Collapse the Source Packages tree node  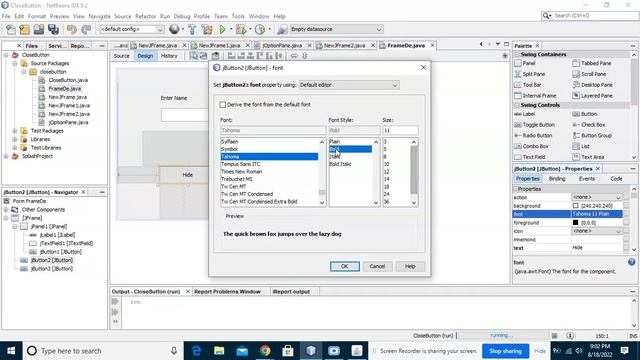click(x=15, y=64)
